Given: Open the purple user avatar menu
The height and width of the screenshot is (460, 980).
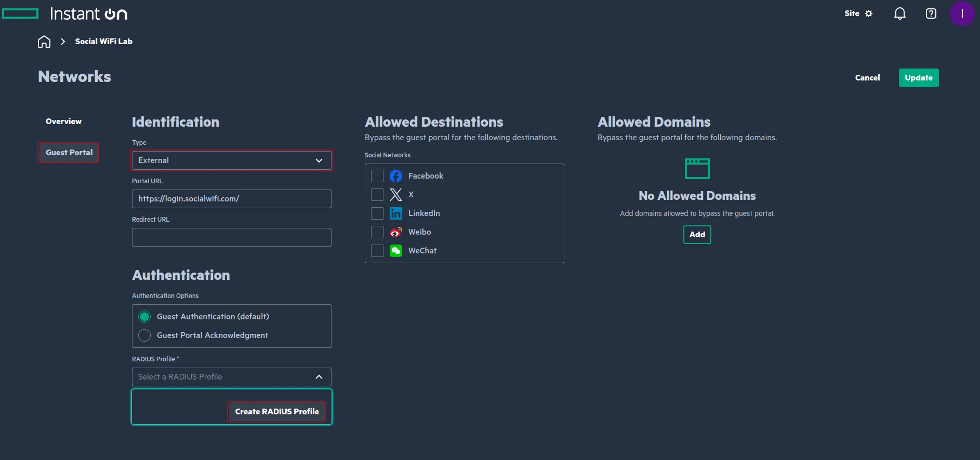Looking at the screenshot, I should [961, 13].
